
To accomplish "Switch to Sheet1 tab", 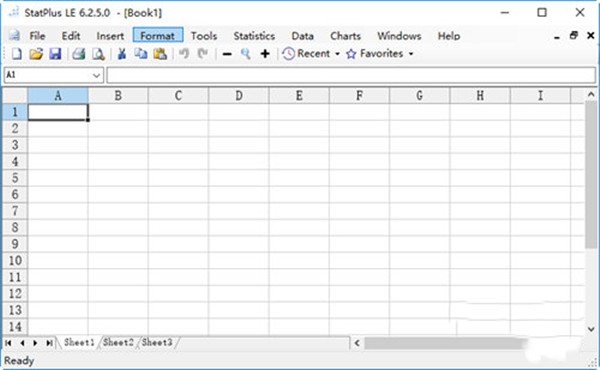I will pyautogui.click(x=79, y=342).
